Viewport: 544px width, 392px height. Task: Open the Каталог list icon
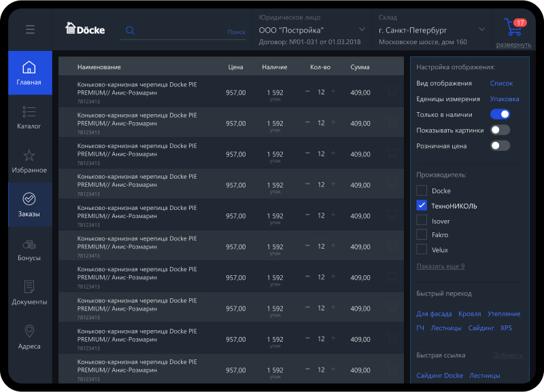point(29,111)
